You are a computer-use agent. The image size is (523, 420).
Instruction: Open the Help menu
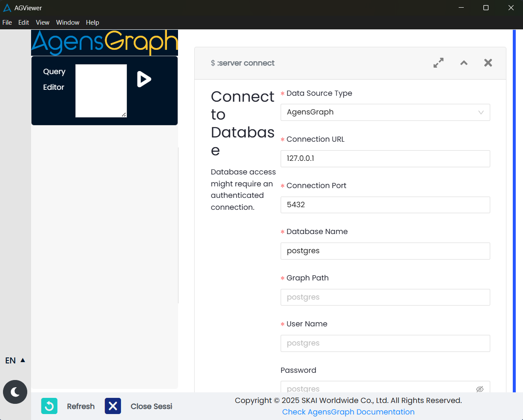tap(92, 23)
